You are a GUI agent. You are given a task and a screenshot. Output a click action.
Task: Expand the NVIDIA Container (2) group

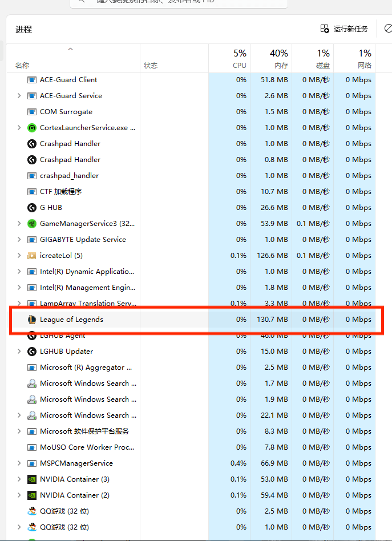click(19, 495)
